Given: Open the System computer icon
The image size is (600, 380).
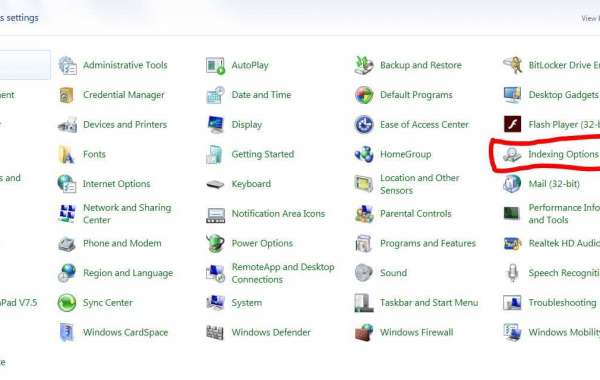Looking at the screenshot, I should click(x=215, y=303).
